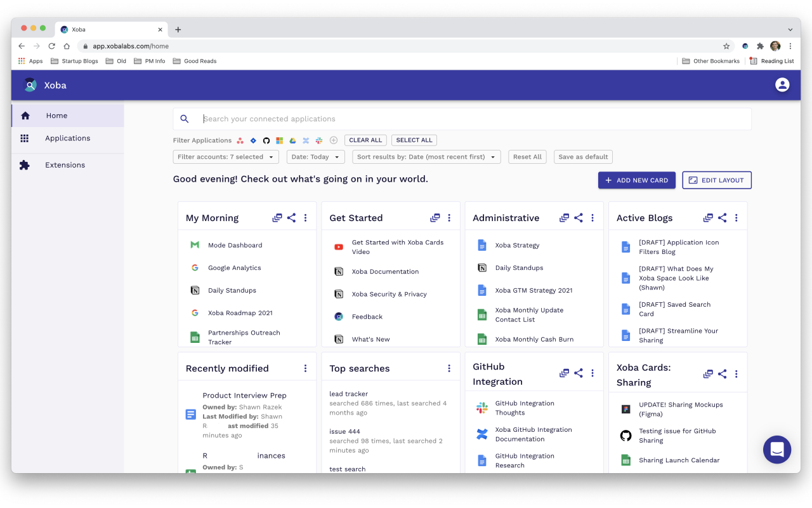Share the My Morning card
Screen dimensions: 812x508
click(291, 218)
